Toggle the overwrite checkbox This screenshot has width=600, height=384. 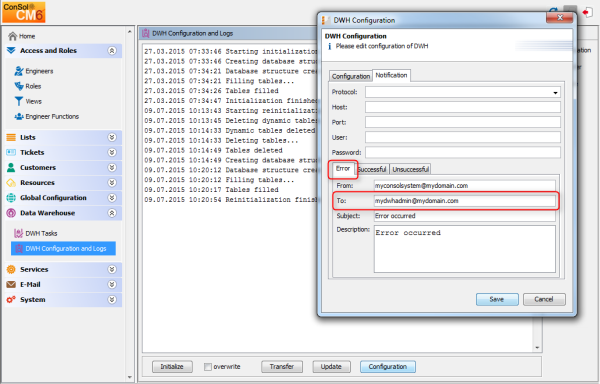click(207, 366)
